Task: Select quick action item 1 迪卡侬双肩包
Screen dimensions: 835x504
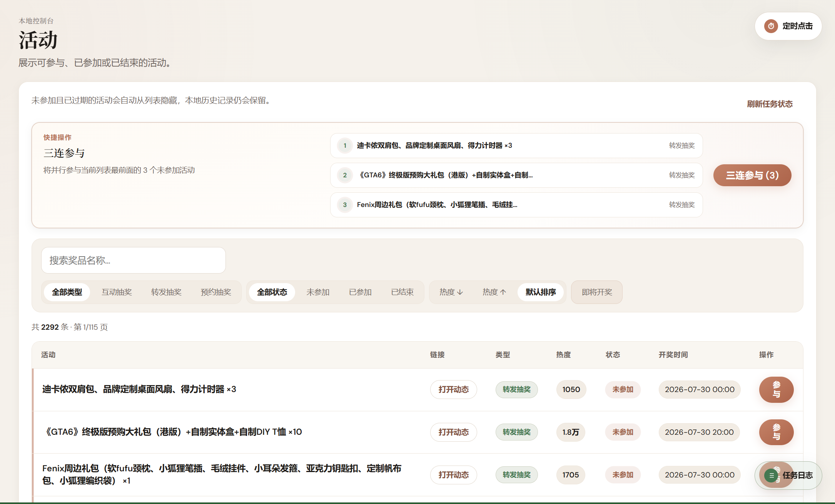Action: [x=516, y=145]
